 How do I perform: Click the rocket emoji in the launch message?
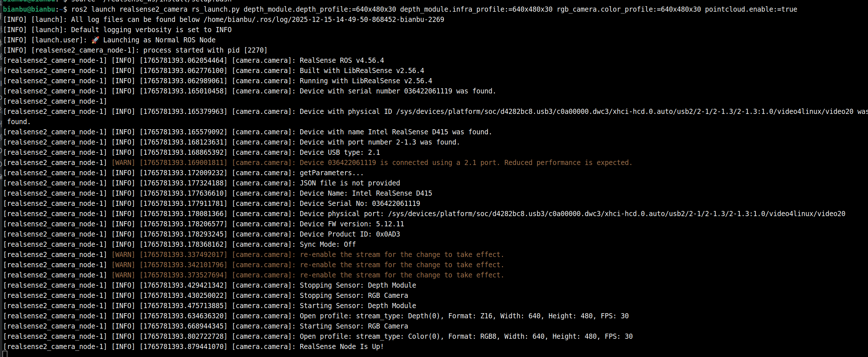point(95,40)
